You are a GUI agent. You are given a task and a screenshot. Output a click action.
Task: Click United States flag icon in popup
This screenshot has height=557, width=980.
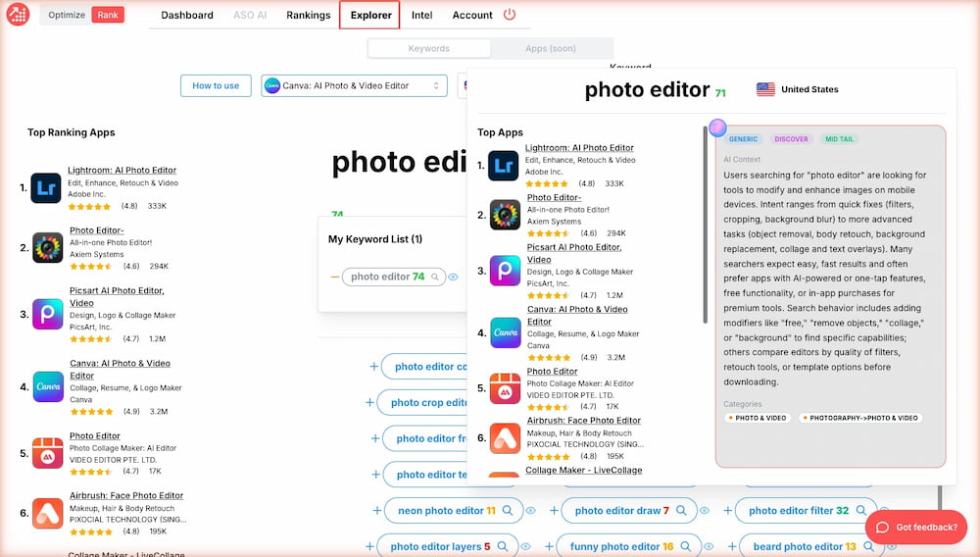(765, 89)
